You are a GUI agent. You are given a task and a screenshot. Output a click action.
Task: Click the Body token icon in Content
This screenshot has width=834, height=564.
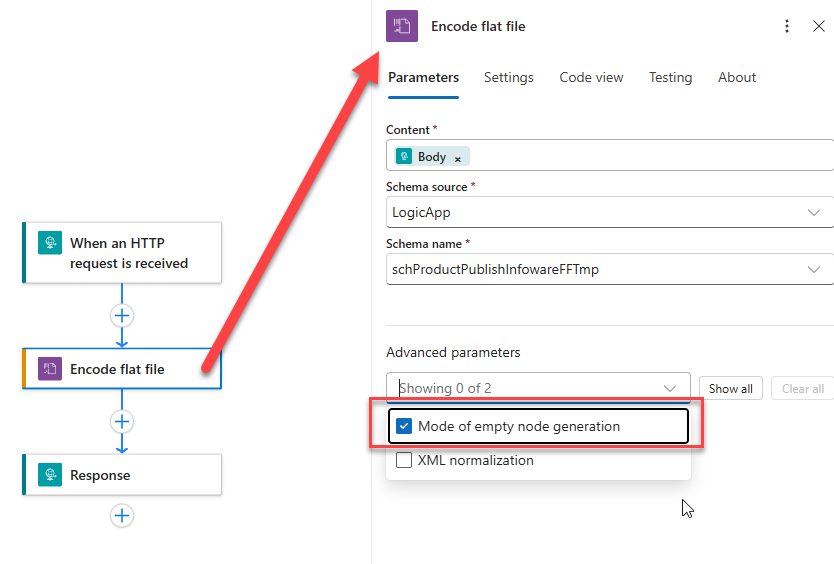tap(404, 156)
